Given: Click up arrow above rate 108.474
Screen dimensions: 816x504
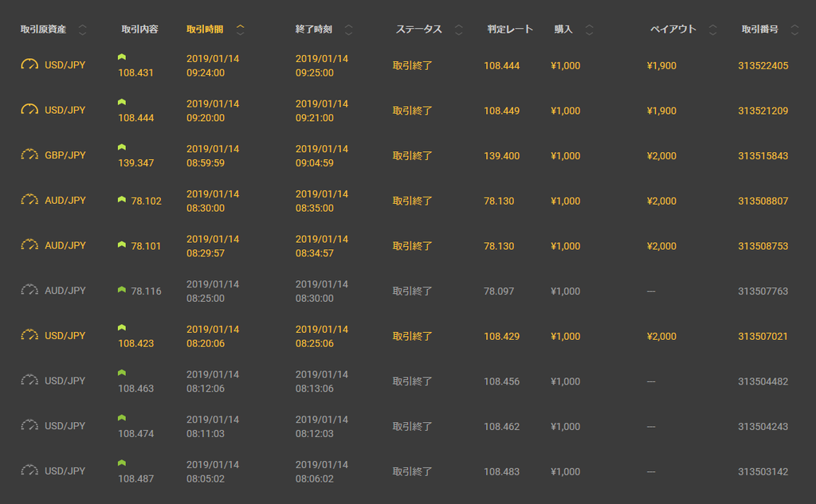Looking at the screenshot, I should 122,418.
